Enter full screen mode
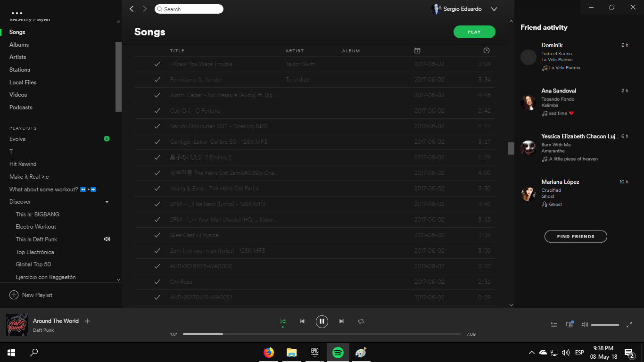The width and height of the screenshot is (644, 362). tap(629, 325)
